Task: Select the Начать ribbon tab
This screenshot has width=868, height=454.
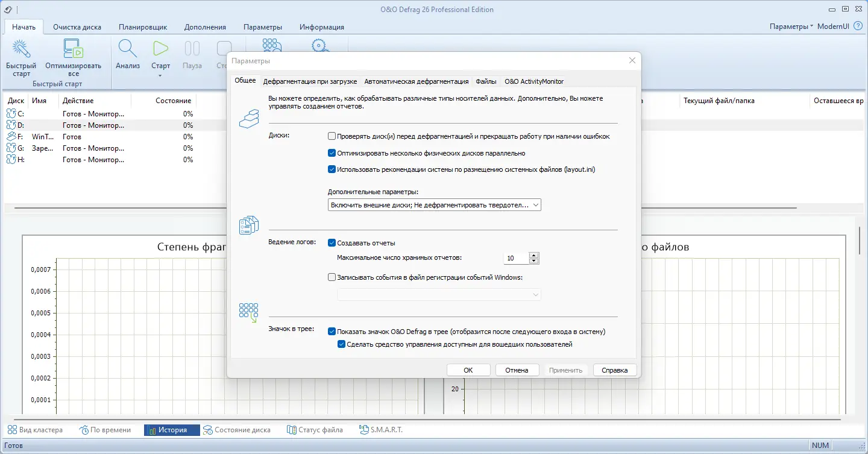Action: click(x=24, y=27)
